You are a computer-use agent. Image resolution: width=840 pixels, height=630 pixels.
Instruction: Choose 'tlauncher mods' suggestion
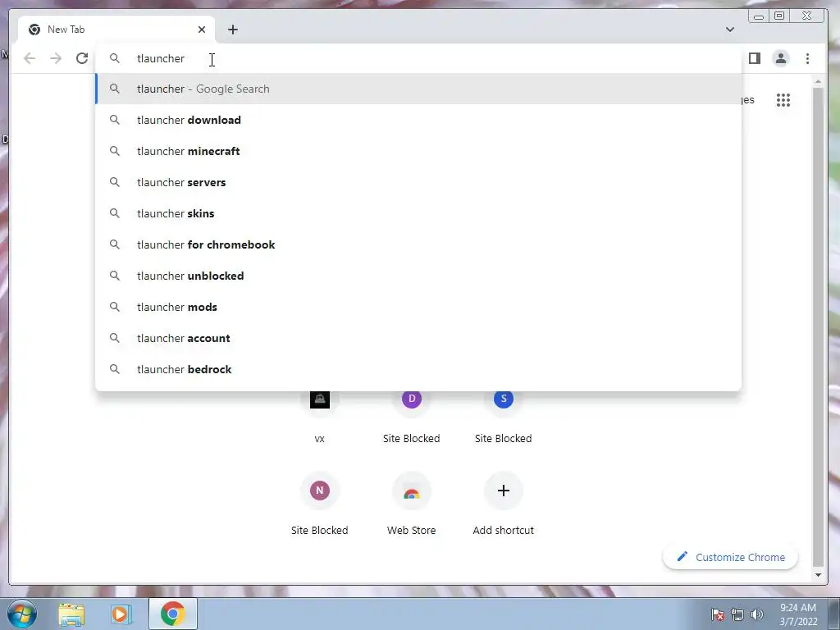418,307
